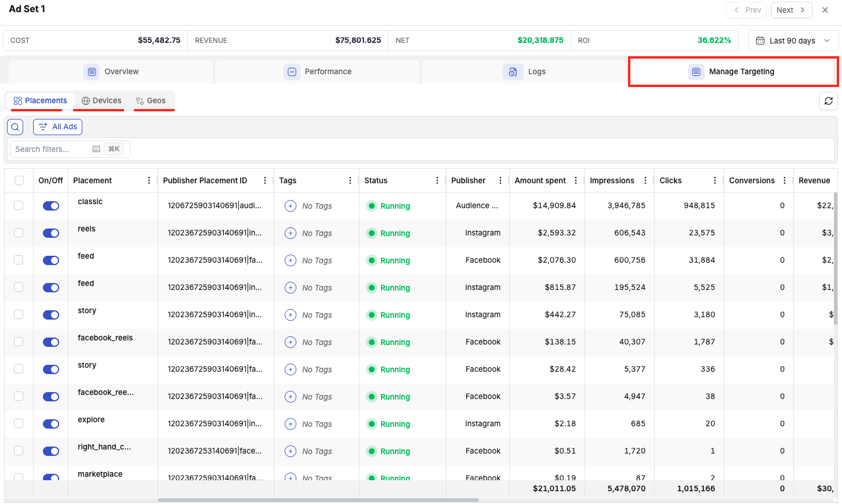This screenshot has height=504, width=842.
Task: Add tag to the explore placement row
Action: 291,424
